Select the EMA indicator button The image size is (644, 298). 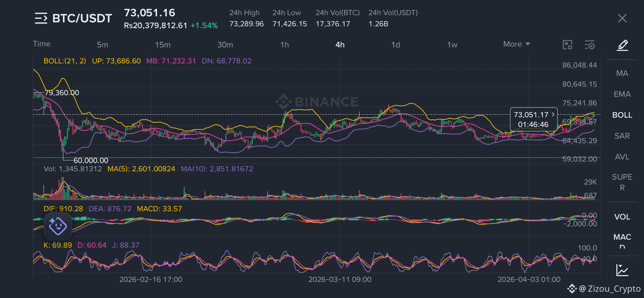click(622, 94)
